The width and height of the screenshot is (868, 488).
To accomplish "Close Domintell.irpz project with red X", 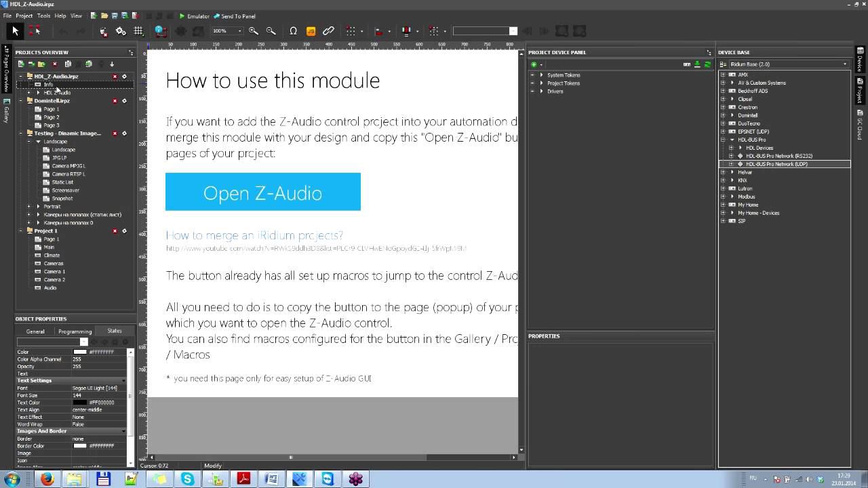I will coord(115,101).
